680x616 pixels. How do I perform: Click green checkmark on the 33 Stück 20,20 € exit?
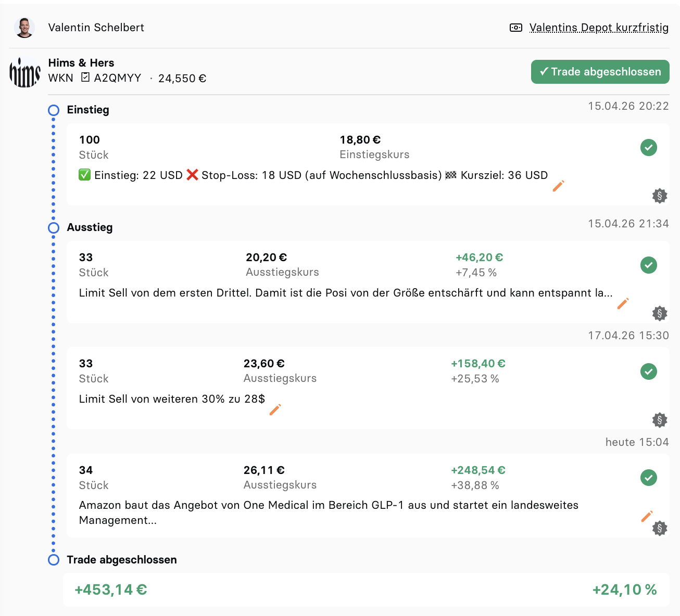(648, 265)
